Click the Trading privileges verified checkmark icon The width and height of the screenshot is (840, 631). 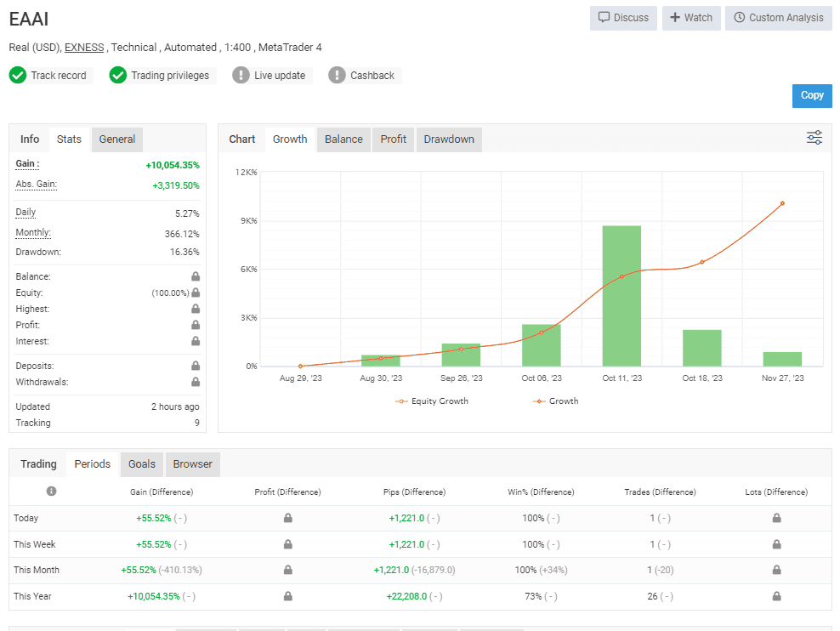pyautogui.click(x=118, y=76)
